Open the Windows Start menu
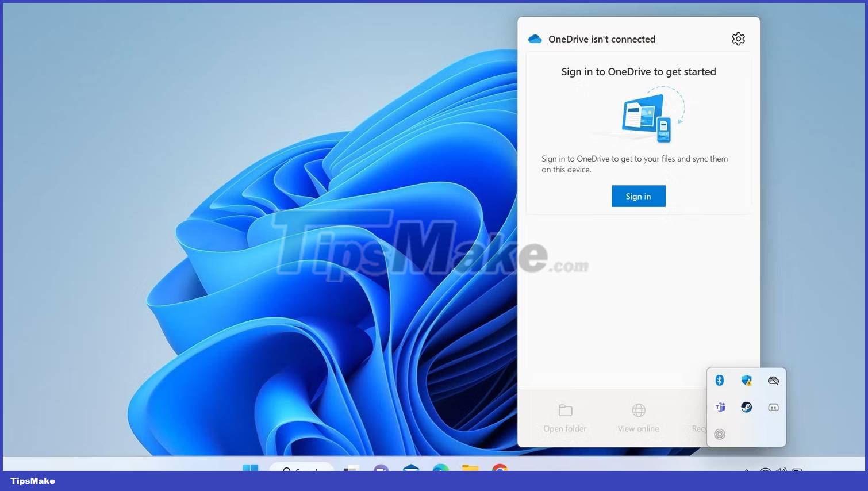 pyautogui.click(x=251, y=467)
